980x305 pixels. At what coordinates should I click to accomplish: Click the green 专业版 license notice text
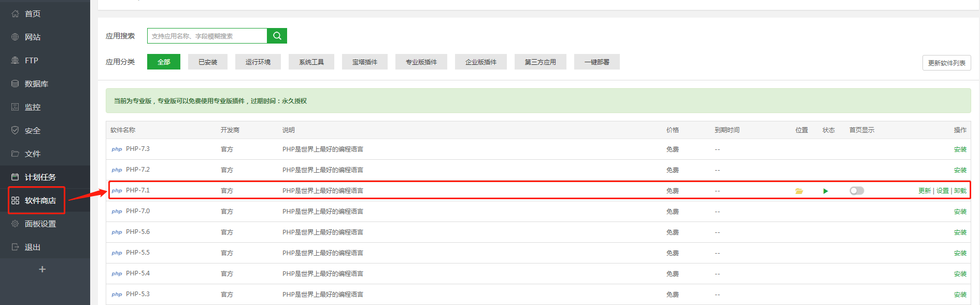(x=210, y=101)
